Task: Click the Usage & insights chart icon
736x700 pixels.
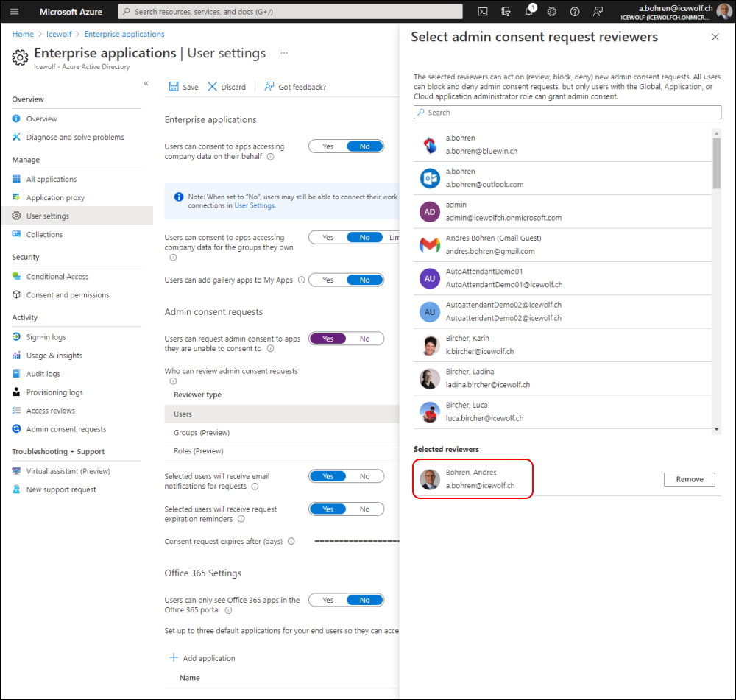Action: coord(16,355)
